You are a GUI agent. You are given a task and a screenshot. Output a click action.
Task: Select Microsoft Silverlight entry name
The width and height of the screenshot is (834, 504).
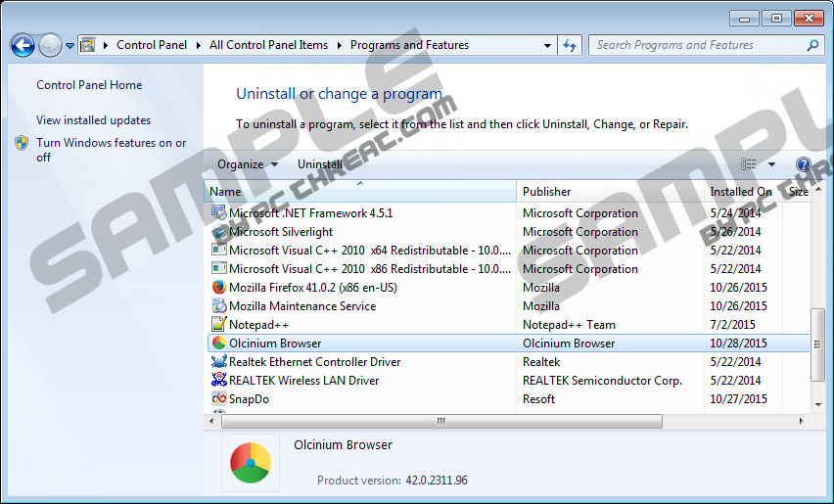point(281,232)
